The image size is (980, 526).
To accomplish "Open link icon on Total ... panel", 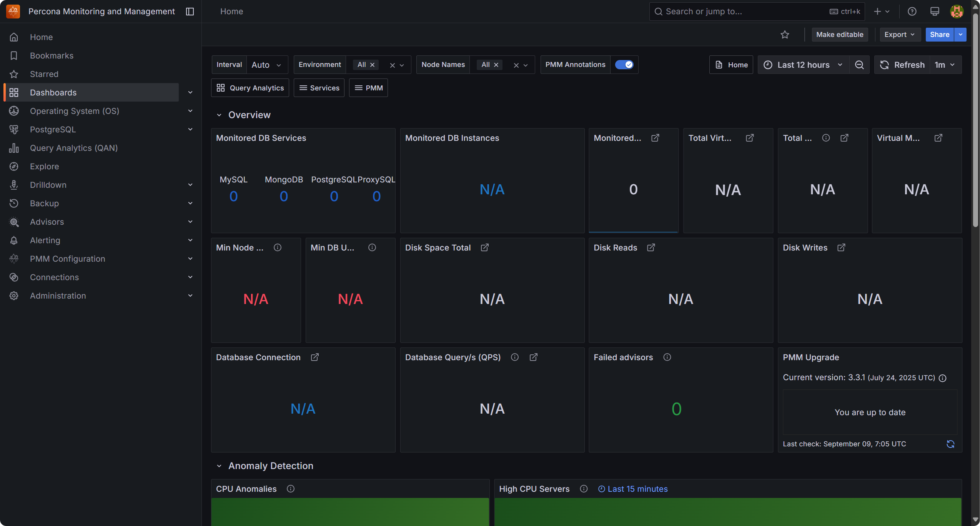I will click(844, 138).
